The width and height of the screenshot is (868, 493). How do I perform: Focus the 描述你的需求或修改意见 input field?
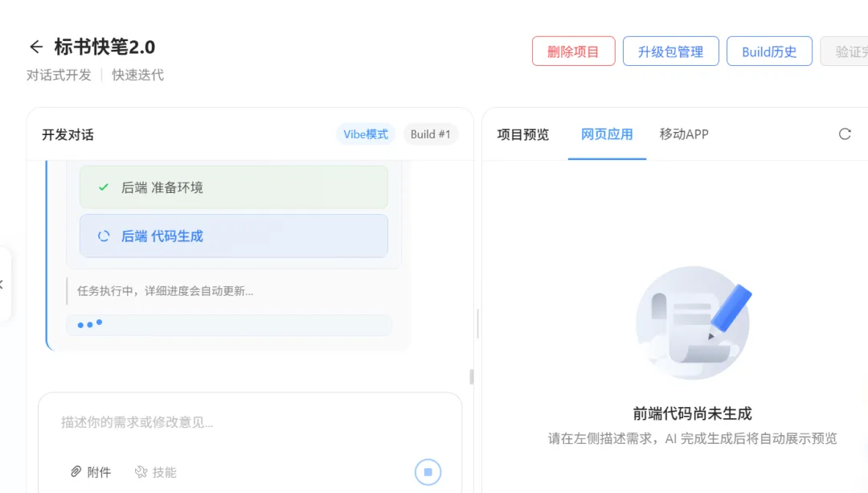tap(250, 422)
